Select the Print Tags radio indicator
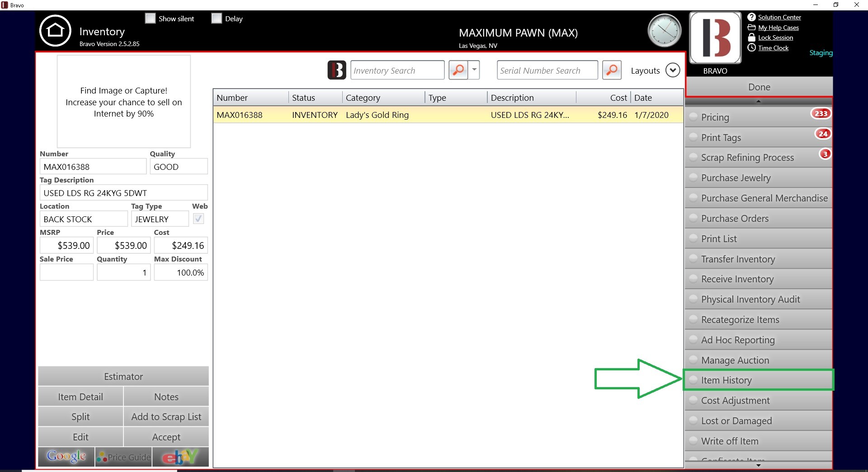This screenshot has width=868, height=472. (693, 137)
